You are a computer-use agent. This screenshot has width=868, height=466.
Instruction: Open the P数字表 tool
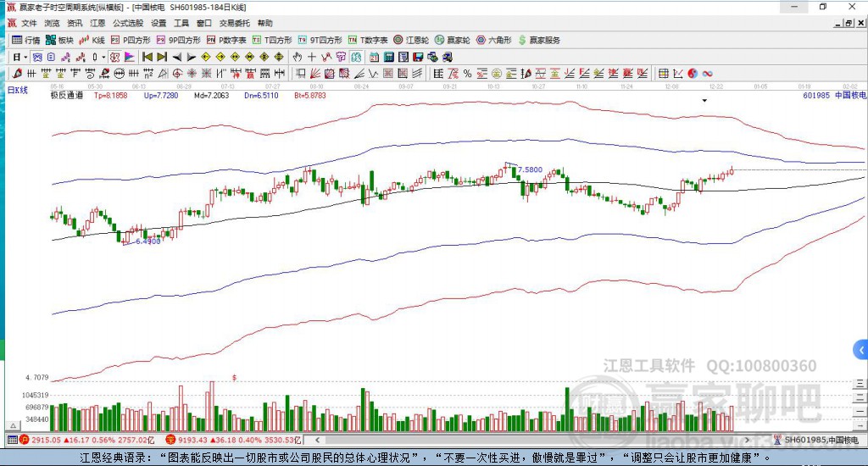tap(226, 40)
